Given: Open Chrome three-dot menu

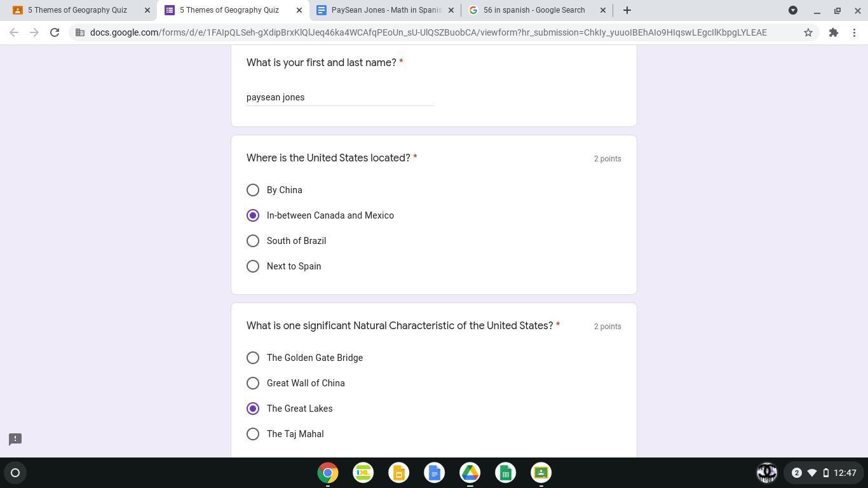Looking at the screenshot, I should tap(854, 32).
